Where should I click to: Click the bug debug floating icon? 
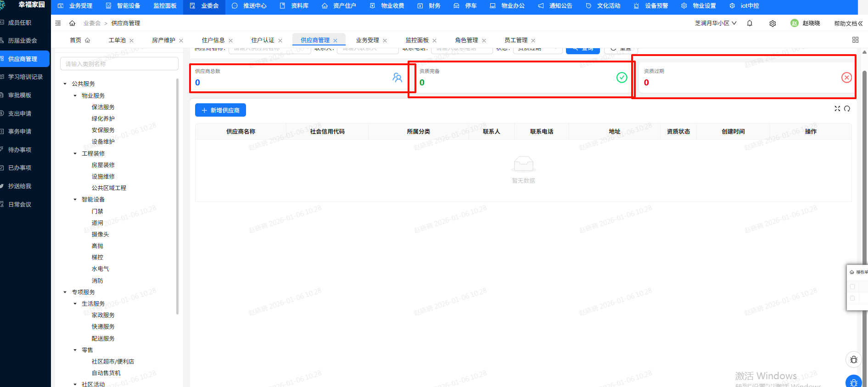[x=853, y=359]
